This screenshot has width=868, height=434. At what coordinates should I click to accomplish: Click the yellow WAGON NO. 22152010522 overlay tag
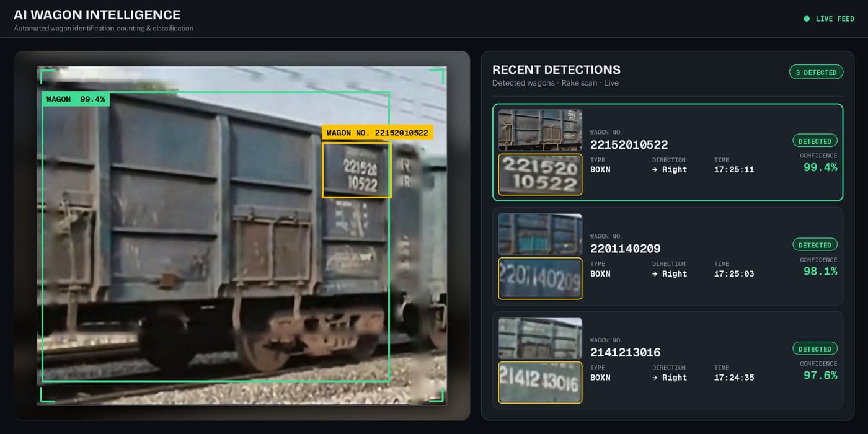pos(377,133)
